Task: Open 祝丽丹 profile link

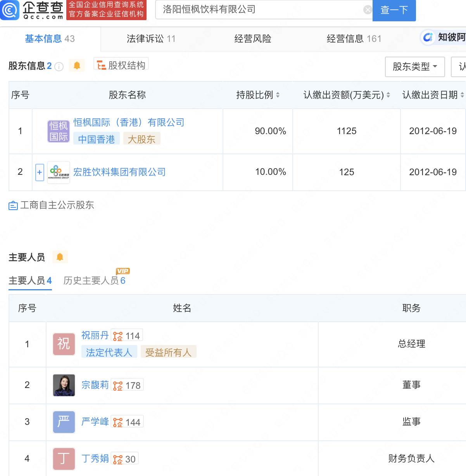Action: pos(95,335)
